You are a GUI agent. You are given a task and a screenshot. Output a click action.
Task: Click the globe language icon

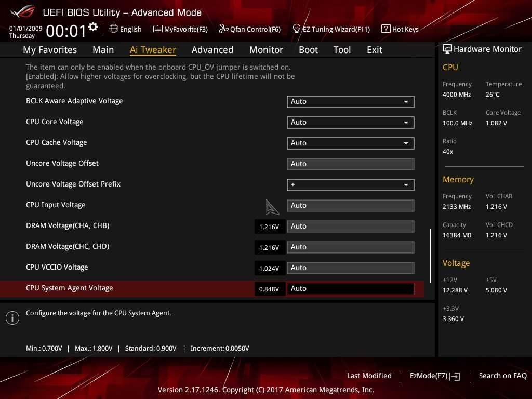tap(114, 29)
